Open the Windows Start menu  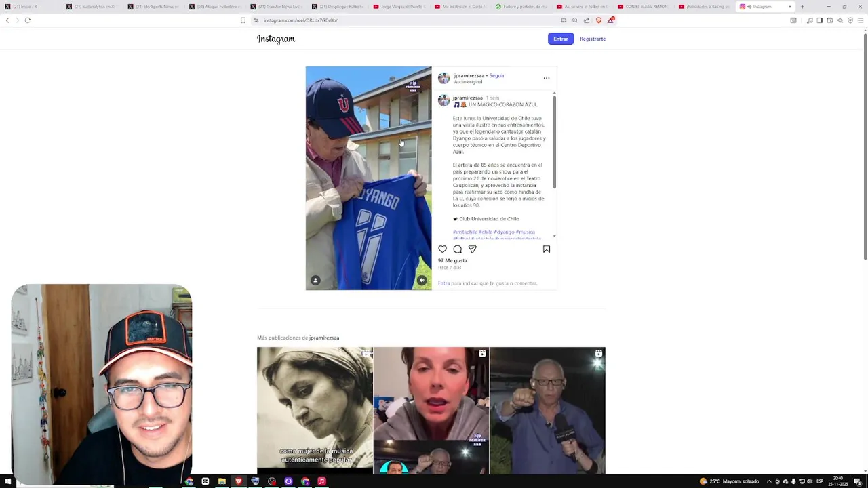8,481
